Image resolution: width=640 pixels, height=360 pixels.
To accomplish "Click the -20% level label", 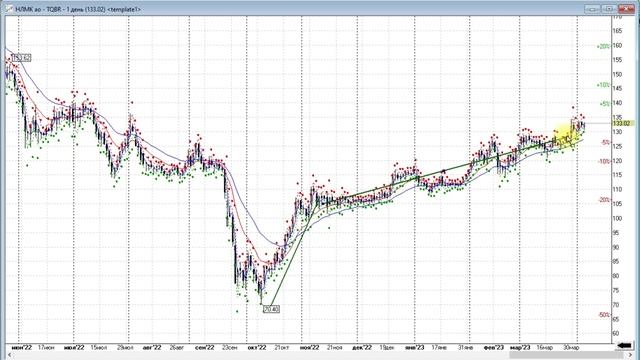I will (604, 200).
